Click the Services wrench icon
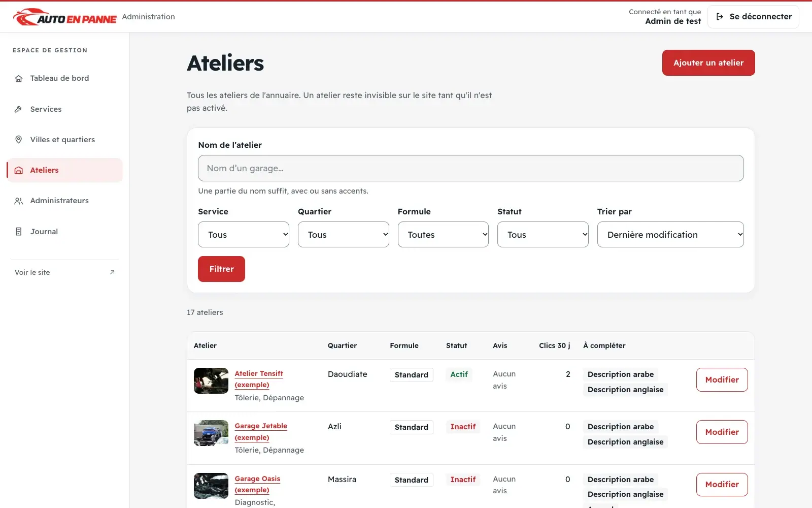Screen dimensions: 812x508 19,109
